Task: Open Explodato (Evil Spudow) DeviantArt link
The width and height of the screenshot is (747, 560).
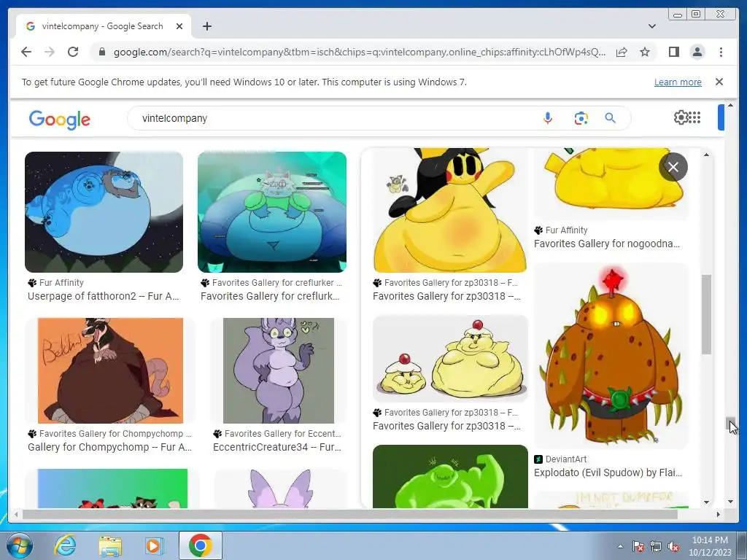Action: pos(608,472)
